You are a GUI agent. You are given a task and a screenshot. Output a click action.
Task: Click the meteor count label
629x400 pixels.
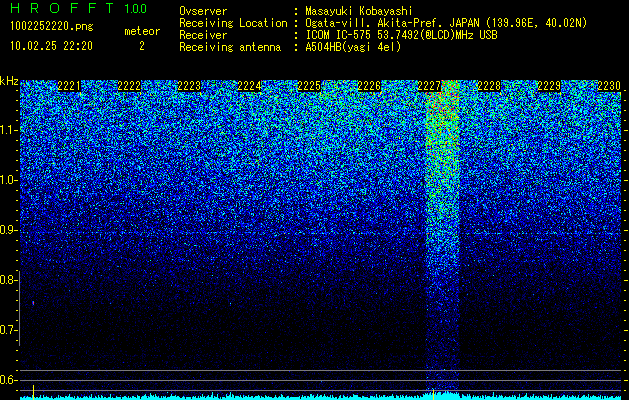(x=142, y=31)
